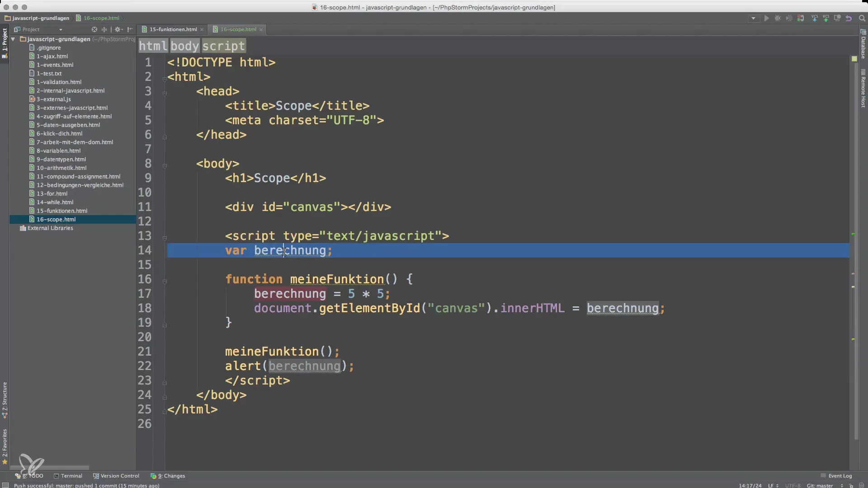Click the Debug bug icon
Image resolution: width=868 pixels, height=488 pixels.
click(778, 19)
